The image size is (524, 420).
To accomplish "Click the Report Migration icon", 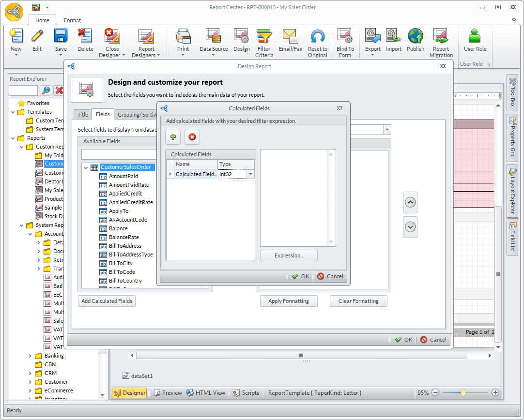I will 441,37.
